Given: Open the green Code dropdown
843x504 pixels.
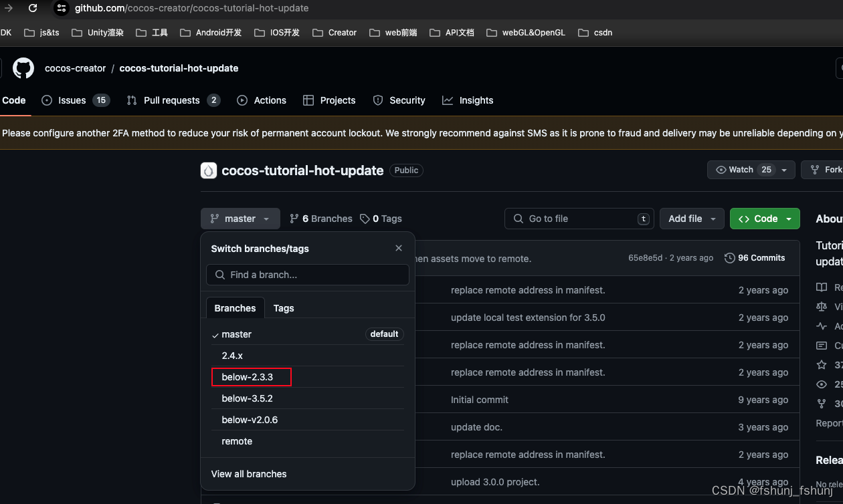Looking at the screenshot, I should (x=765, y=219).
